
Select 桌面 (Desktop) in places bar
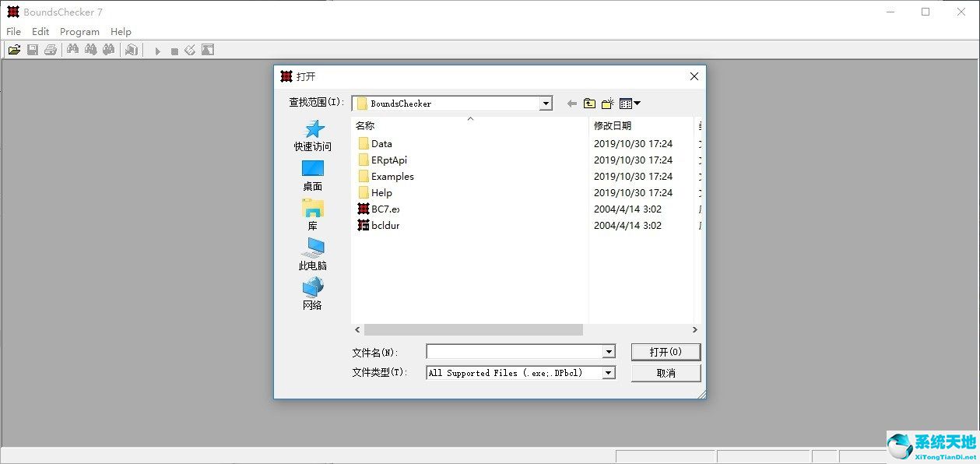coord(313,175)
